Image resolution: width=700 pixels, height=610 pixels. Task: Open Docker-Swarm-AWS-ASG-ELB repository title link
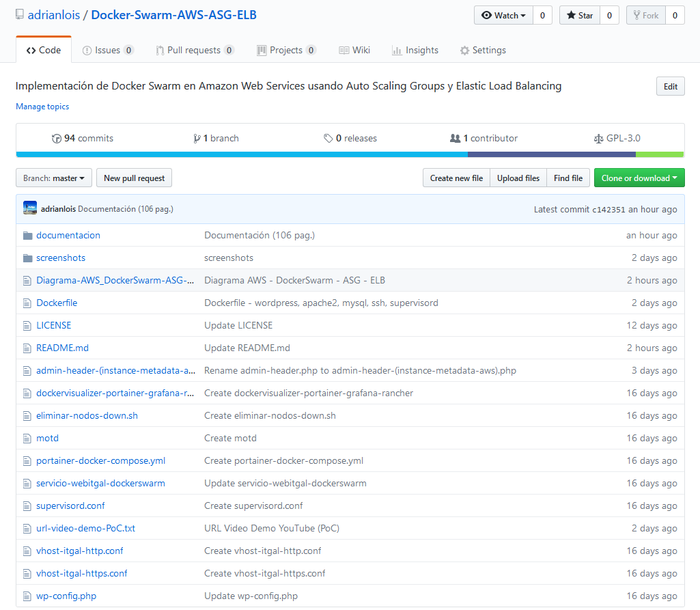(173, 15)
